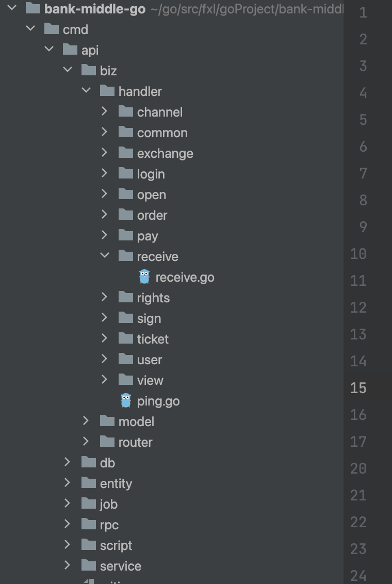Screen dimensions: 392x584
Task: Click the entity folder icon
Action: pos(89,483)
